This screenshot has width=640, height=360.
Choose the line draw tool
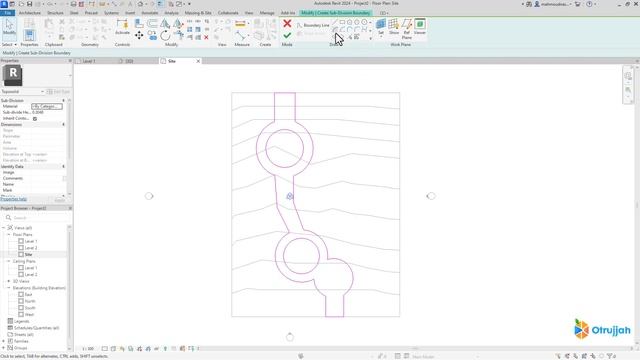click(335, 22)
